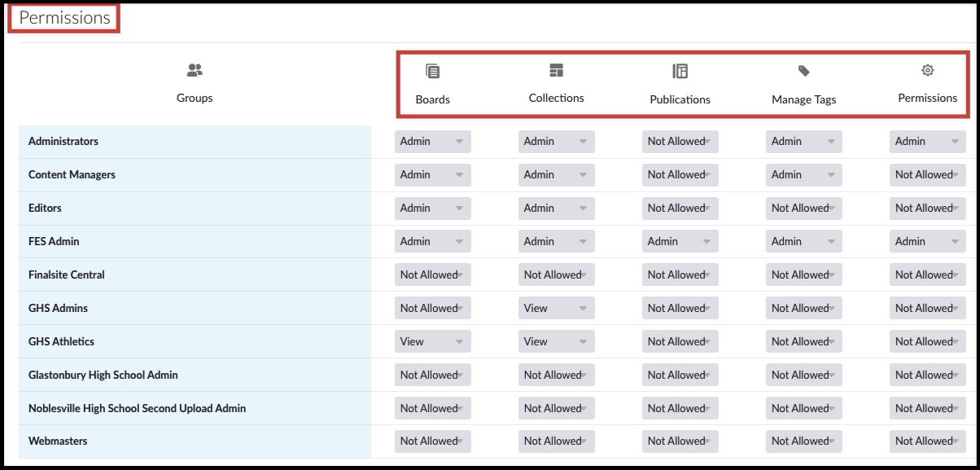Open the Publications dropdown for Finalsite Central

point(680,275)
